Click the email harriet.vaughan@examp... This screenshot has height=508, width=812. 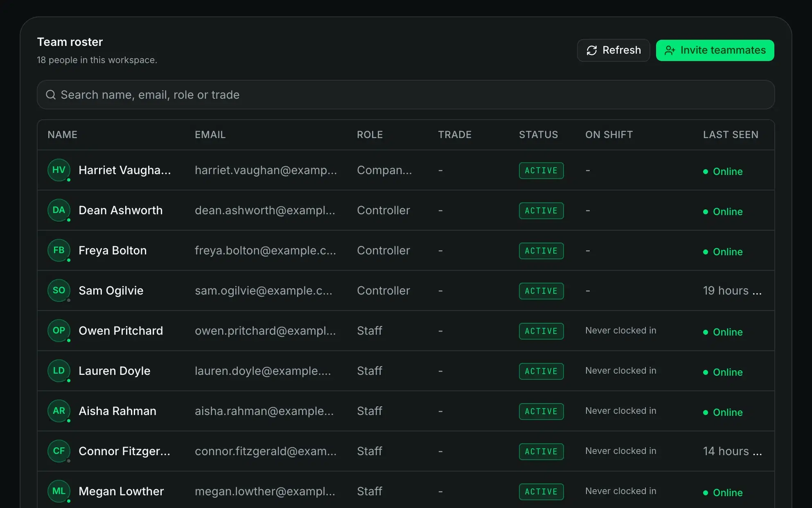(266, 170)
